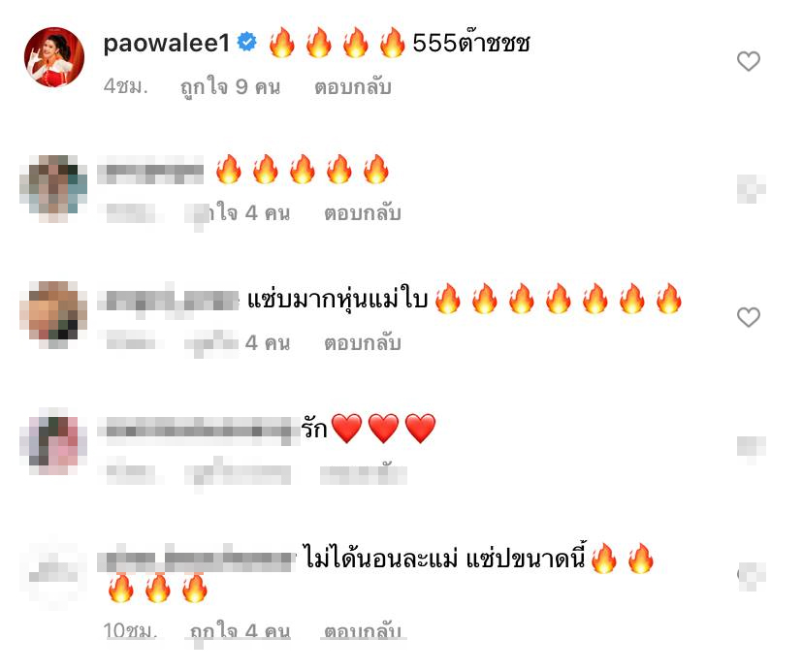Open avatar of the รัก hearts commenter
This screenshot has width=803, height=672.
[53, 441]
